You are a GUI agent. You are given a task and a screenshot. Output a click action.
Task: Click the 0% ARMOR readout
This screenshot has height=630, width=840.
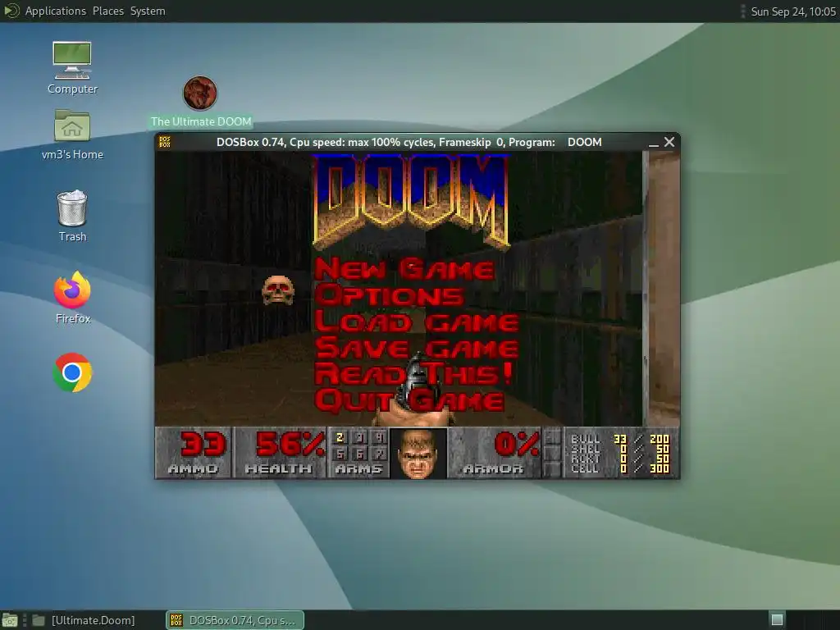pyautogui.click(x=495, y=453)
